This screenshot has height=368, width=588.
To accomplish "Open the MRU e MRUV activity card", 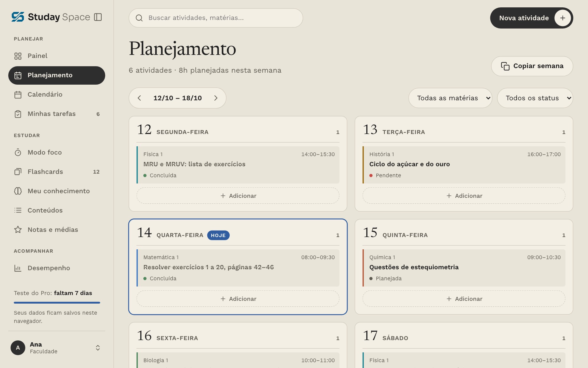I will coord(238,165).
